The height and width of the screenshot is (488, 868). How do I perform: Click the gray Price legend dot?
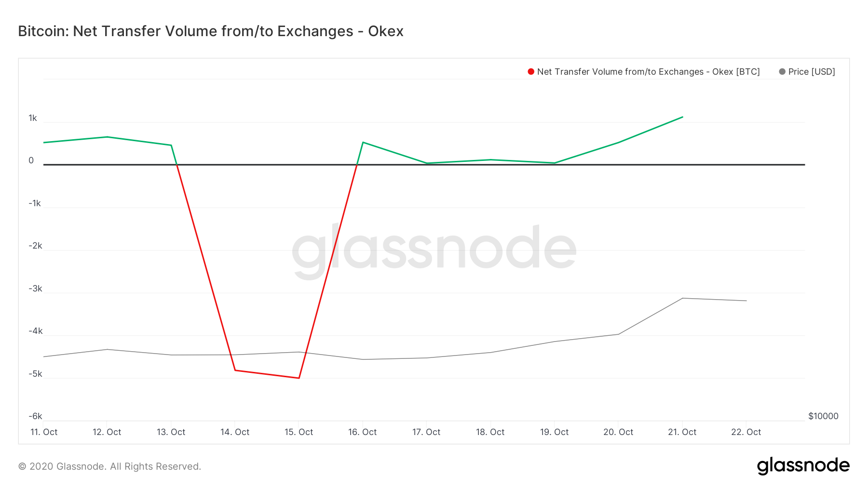pos(782,72)
